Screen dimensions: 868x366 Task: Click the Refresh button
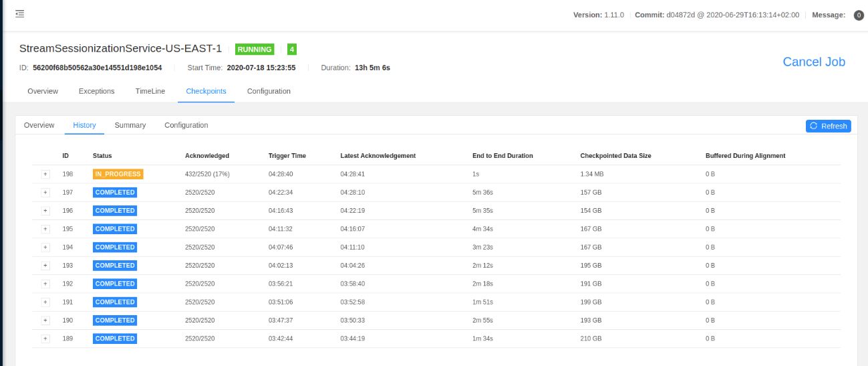coord(828,126)
